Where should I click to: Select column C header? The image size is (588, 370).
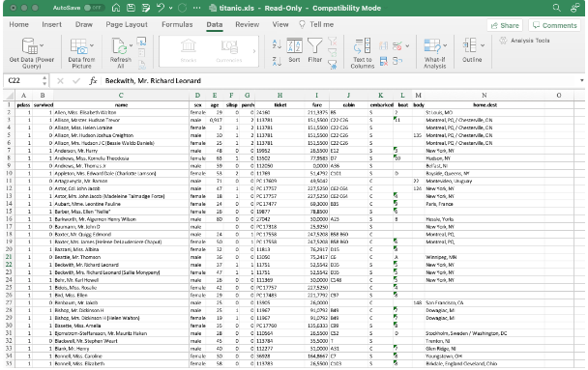point(121,95)
